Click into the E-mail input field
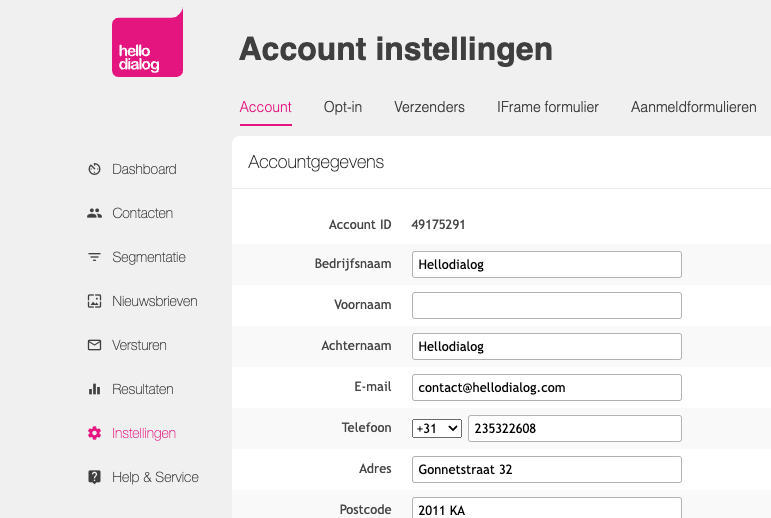Viewport: 771px width, 518px height. point(547,388)
